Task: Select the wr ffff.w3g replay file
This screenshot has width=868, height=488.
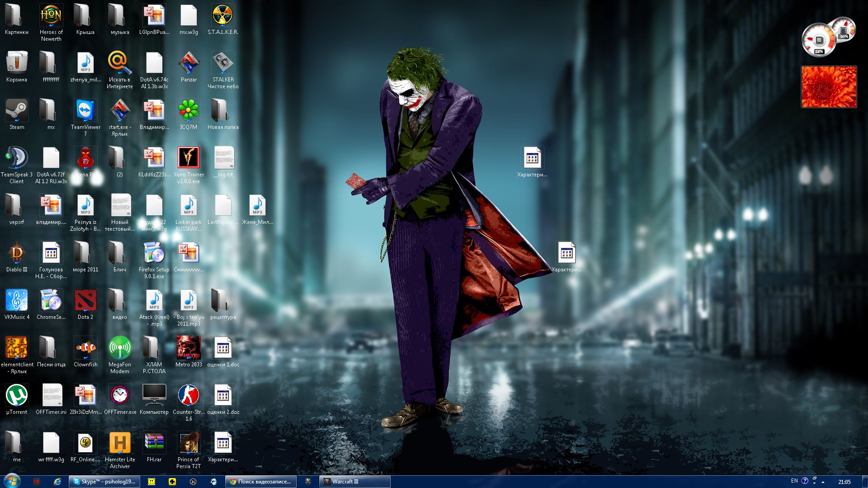Action: pyautogui.click(x=51, y=447)
